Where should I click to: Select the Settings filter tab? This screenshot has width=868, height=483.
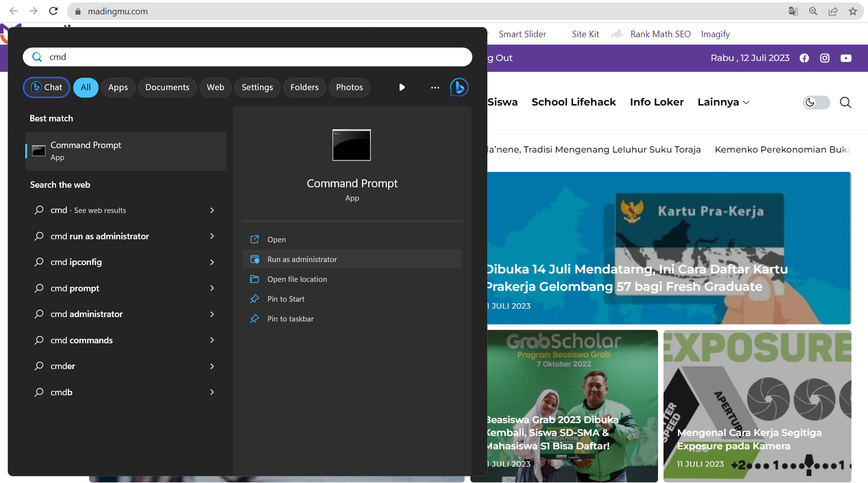[x=257, y=88]
